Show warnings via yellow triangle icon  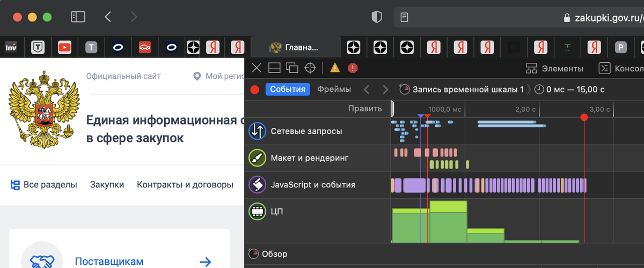point(335,68)
